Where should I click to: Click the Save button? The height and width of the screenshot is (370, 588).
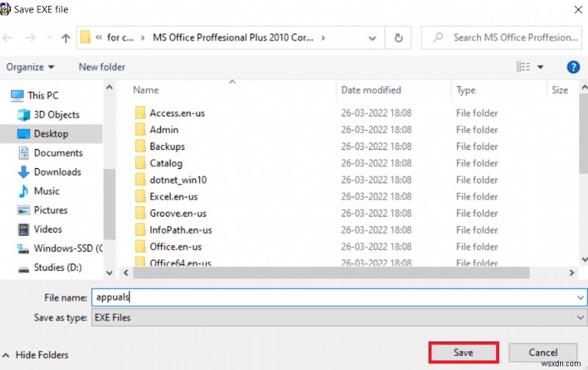[x=464, y=352]
